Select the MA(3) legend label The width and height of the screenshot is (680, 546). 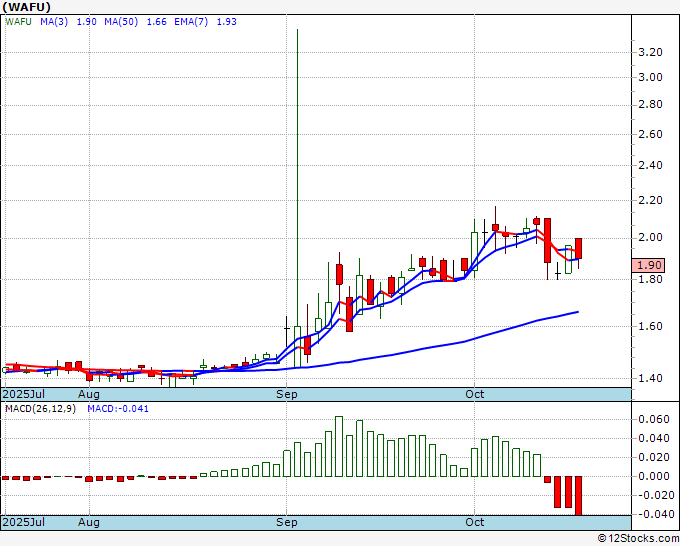[x=54, y=22]
